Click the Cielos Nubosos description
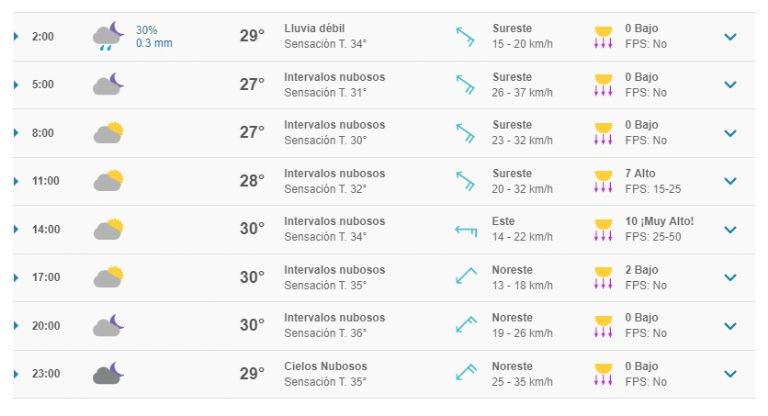Image resolution: width=768 pixels, height=416 pixels. [x=326, y=367]
